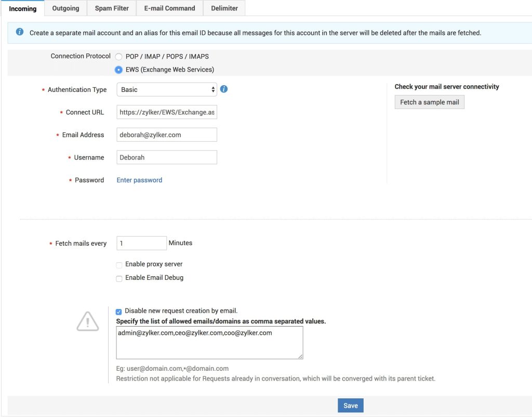Open the Outgoing tab
532x417 pixels.
pos(65,8)
